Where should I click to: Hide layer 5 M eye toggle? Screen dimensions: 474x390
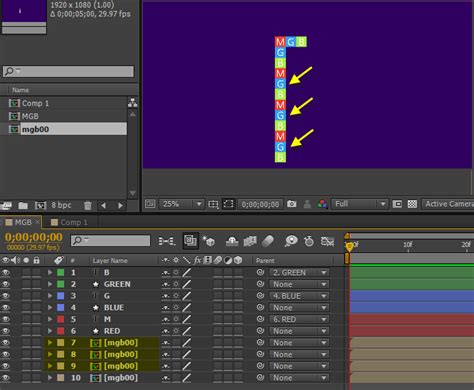point(5,319)
